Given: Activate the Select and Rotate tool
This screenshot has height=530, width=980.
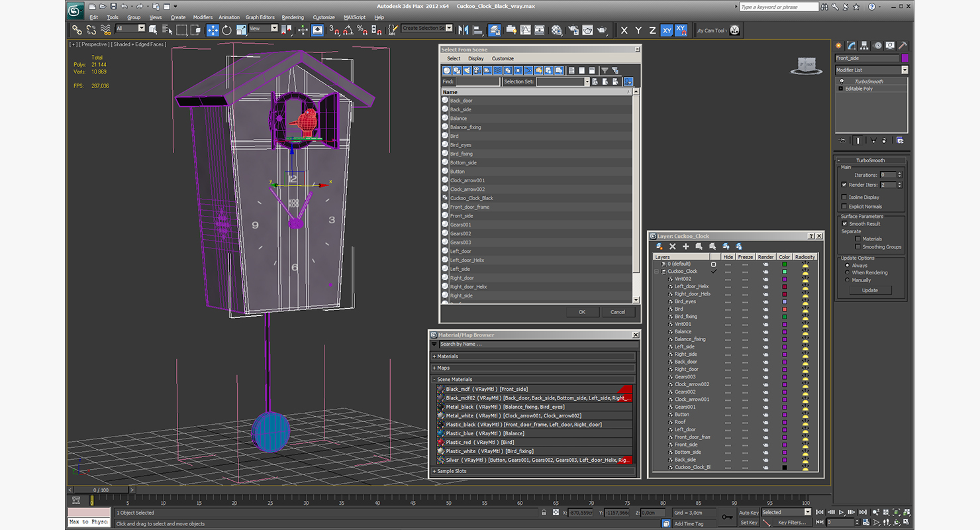Looking at the screenshot, I should coord(226,30).
